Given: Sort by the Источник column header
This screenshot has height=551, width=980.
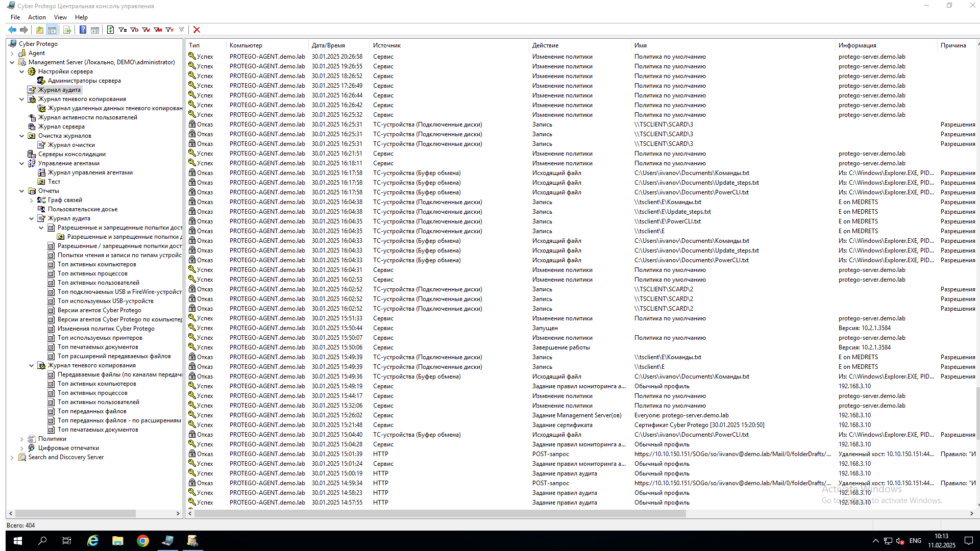Looking at the screenshot, I should [x=449, y=45].
